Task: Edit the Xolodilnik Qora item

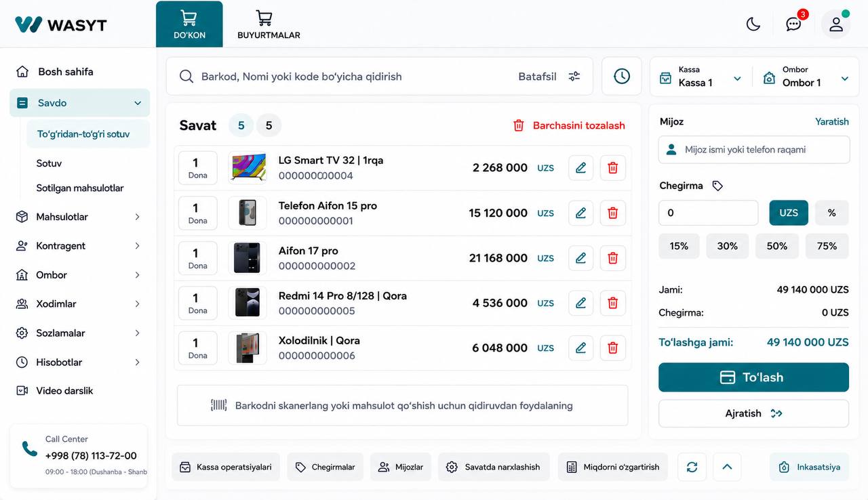Action: [x=580, y=348]
